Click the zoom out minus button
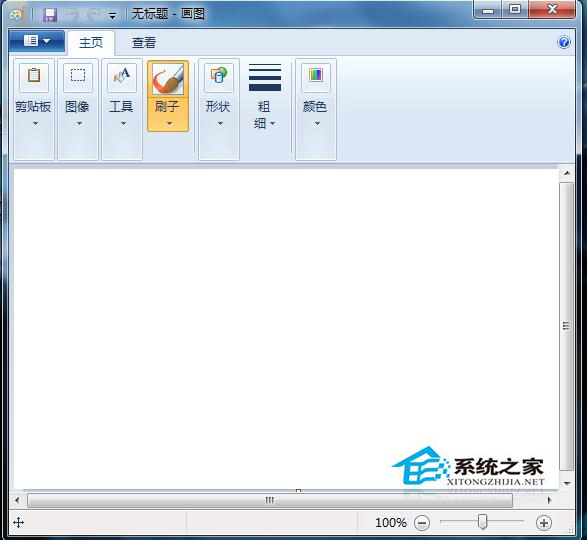Image resolution: width=587 pixels, height=540 pixels. (x=422, y=523)
